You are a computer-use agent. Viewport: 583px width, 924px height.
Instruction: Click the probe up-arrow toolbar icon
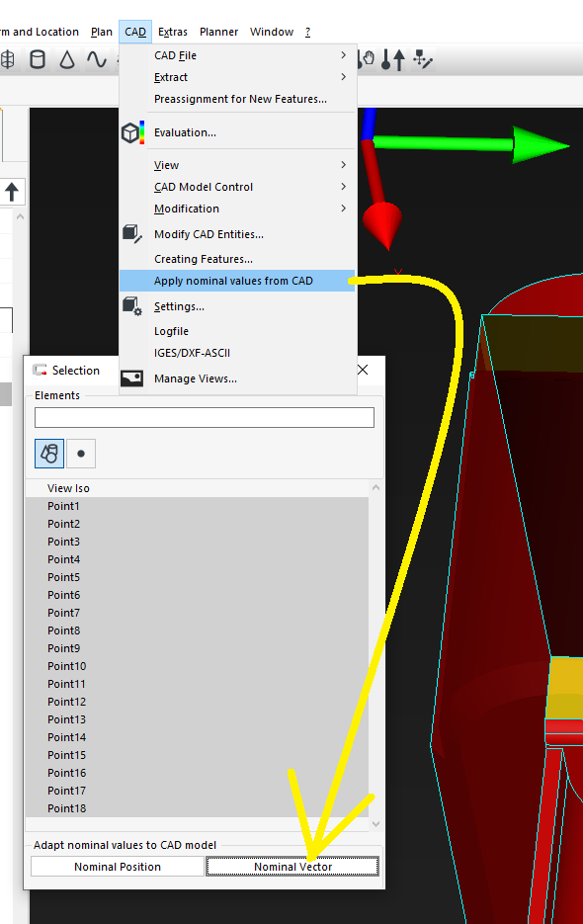point(392,59)
